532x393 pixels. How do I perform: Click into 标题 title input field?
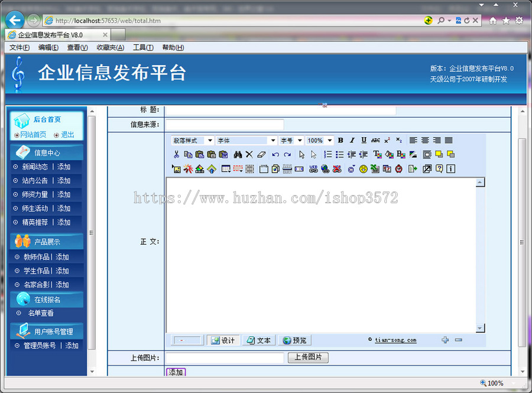point(281,110)
